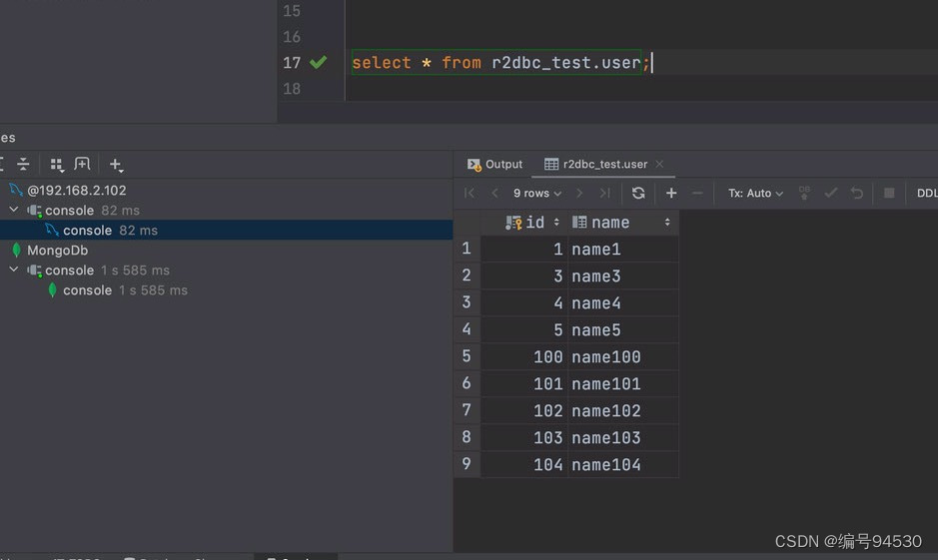Click the cell containing name1
938x560 pixels.
coord(622,249)
